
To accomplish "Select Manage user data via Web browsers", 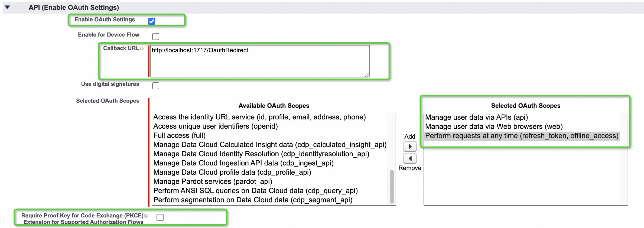I will pyautogui.click(x=494, y=126).
